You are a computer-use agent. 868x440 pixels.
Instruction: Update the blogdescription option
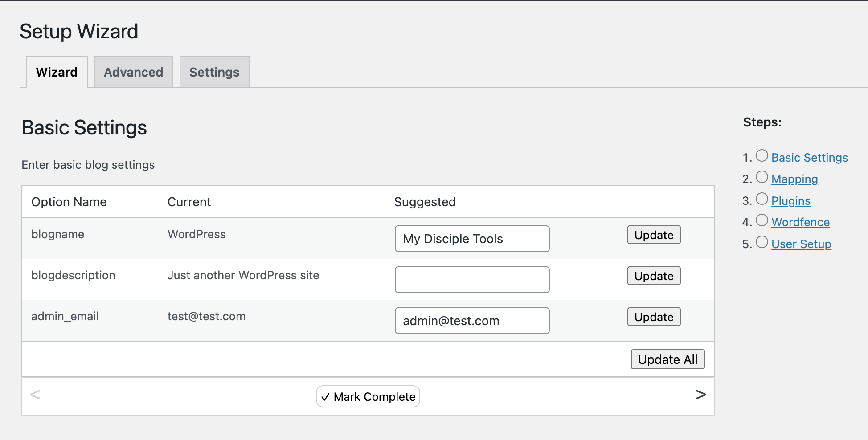tap(654, 276)
